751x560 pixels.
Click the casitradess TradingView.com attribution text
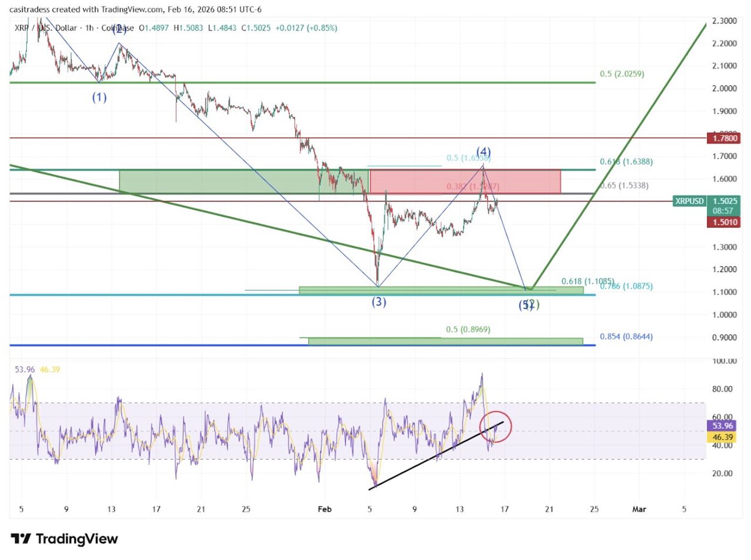point(136,9)
